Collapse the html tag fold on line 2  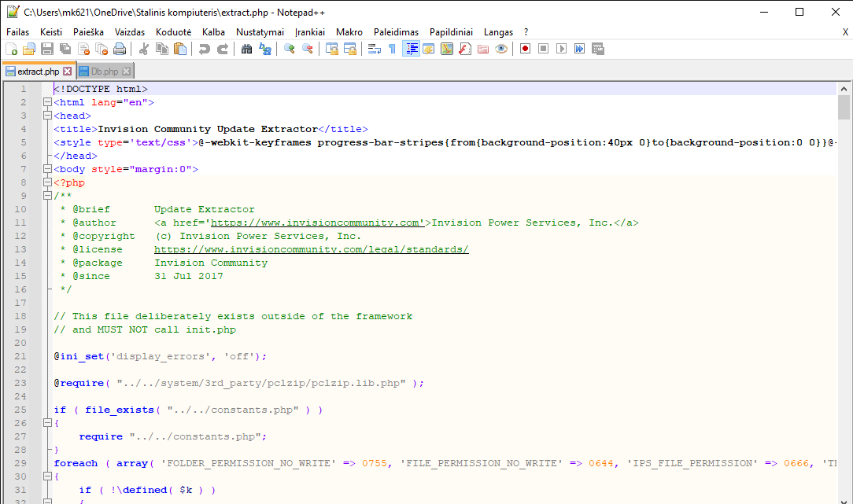pyautogui.click(x=47, y=102)
